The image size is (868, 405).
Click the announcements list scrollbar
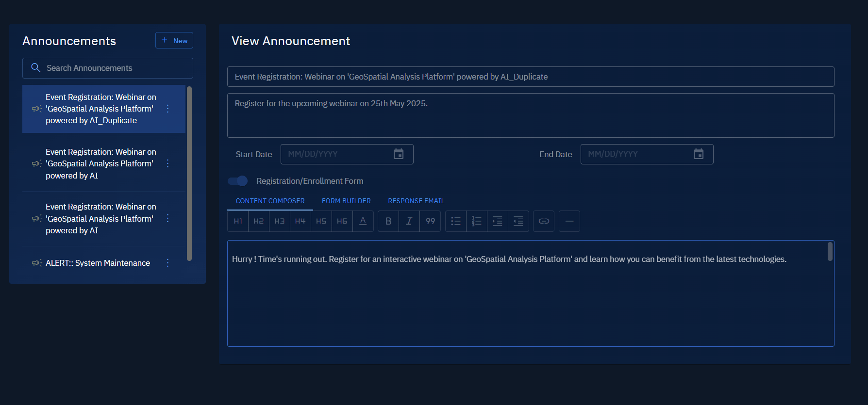pos(189,173)
